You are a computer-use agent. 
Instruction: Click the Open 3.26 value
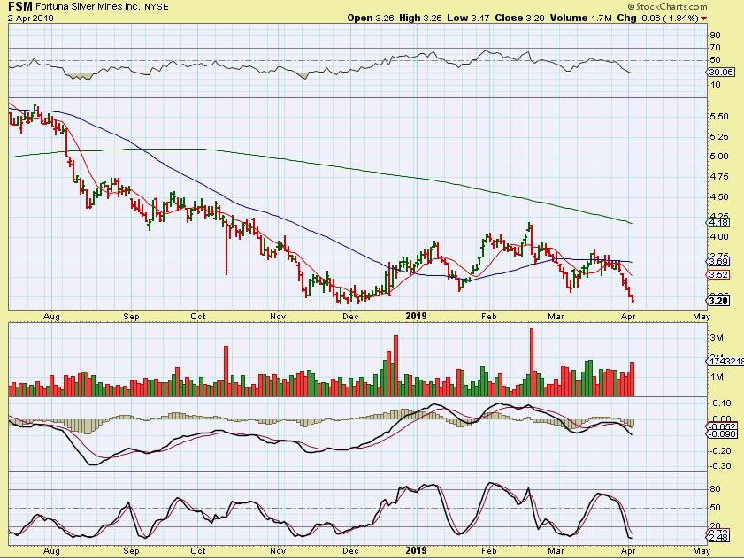(371, 18)
